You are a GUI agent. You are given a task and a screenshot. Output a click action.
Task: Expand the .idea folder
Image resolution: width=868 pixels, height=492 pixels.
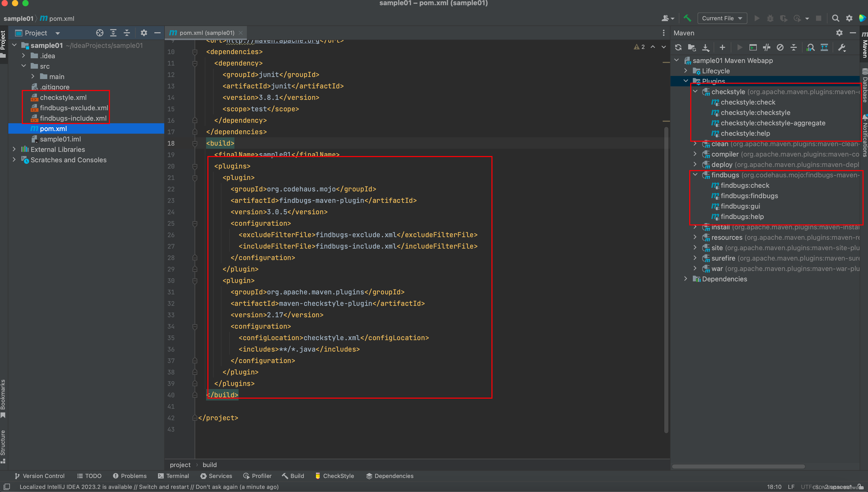coord(23,55)
